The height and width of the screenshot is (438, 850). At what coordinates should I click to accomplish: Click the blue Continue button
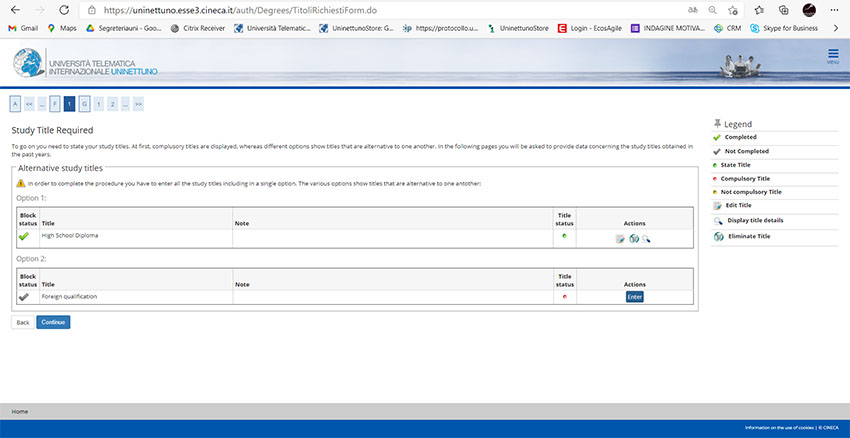[53, 322]
